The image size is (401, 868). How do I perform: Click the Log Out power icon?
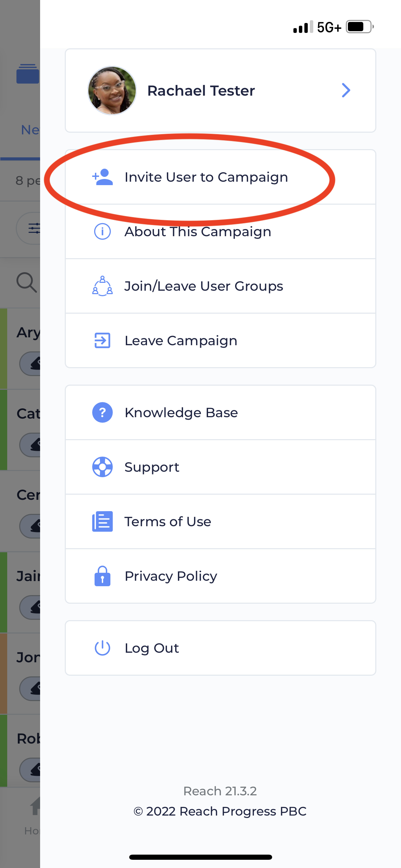tap(102, 648)
